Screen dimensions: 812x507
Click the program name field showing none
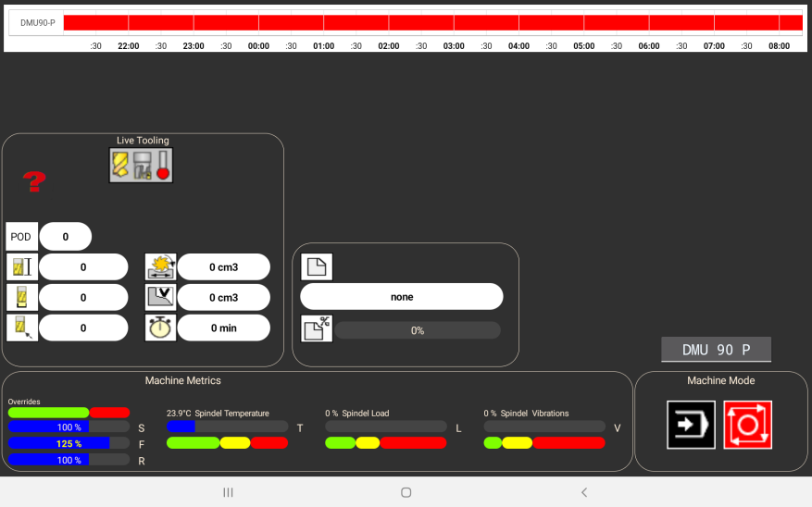402,297
